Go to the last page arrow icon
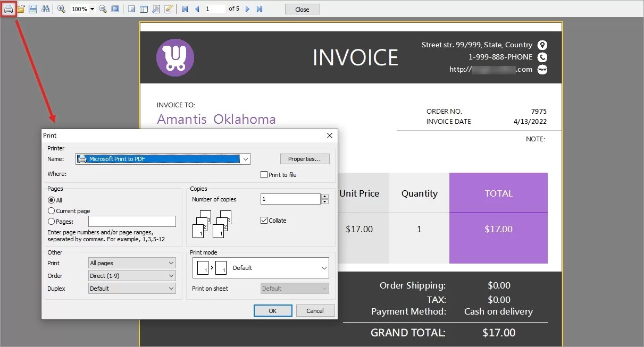This screenshot has height=347, width=644. point(260,9)
